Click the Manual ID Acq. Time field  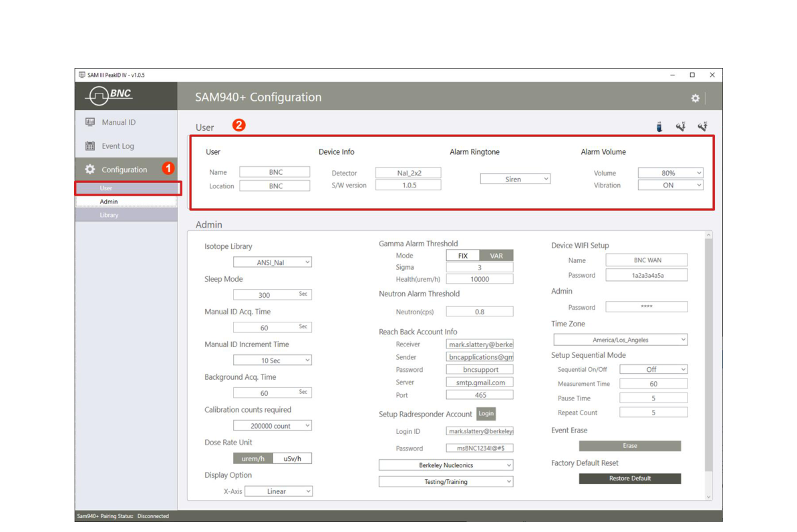[273, 328]
